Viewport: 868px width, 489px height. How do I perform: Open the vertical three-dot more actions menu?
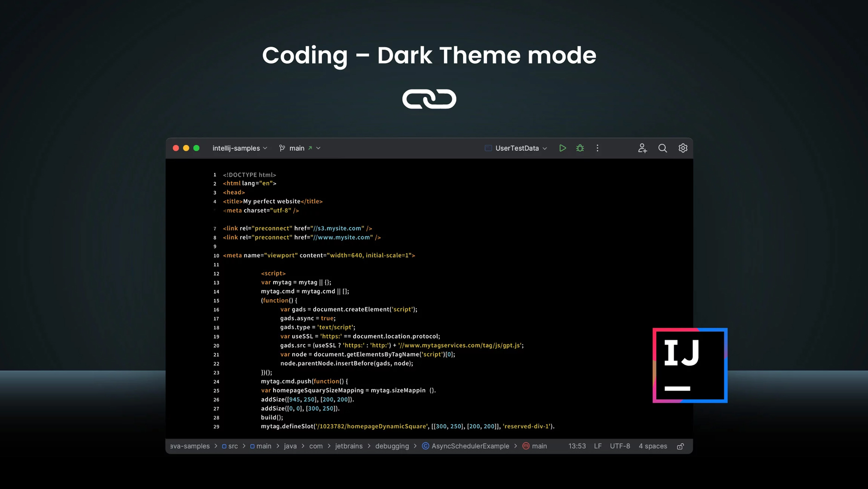[598, 148]
